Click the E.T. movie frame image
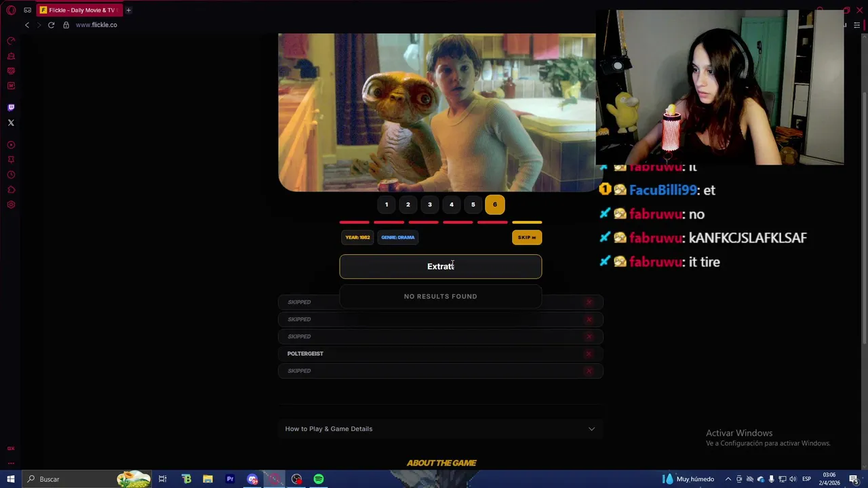Screen dimensions: 868x488 437,113
